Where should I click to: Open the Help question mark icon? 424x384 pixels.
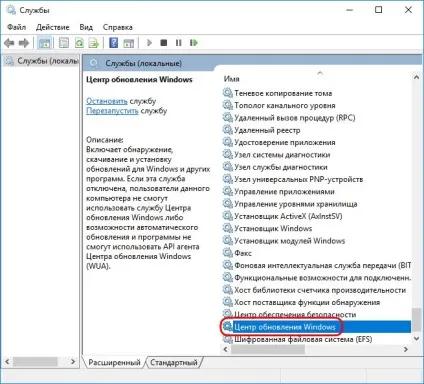[114, 43]
